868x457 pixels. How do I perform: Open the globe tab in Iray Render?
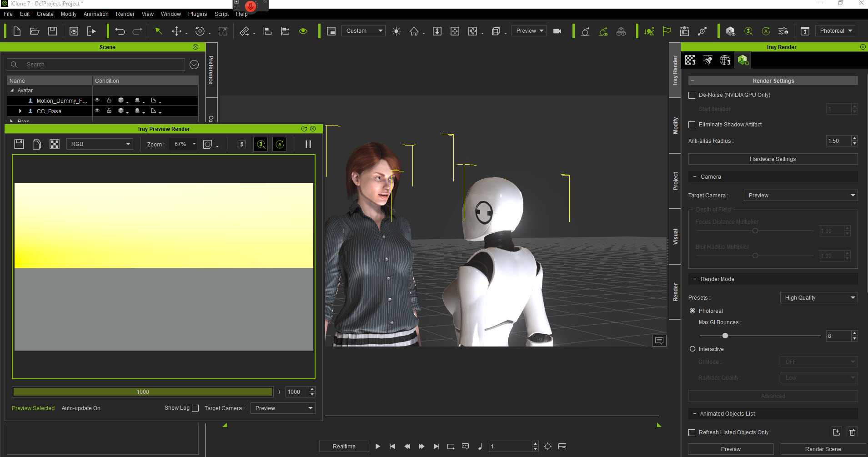click(725, 60)
